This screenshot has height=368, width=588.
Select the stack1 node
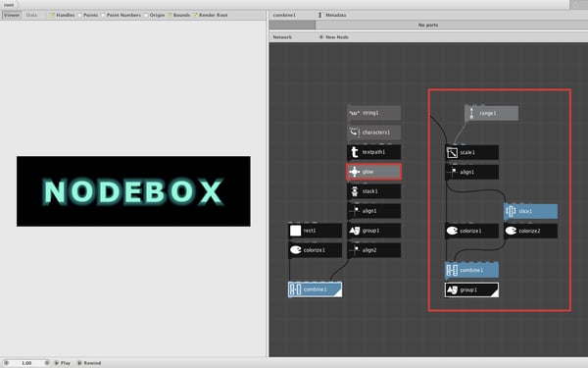click(374, 191)
